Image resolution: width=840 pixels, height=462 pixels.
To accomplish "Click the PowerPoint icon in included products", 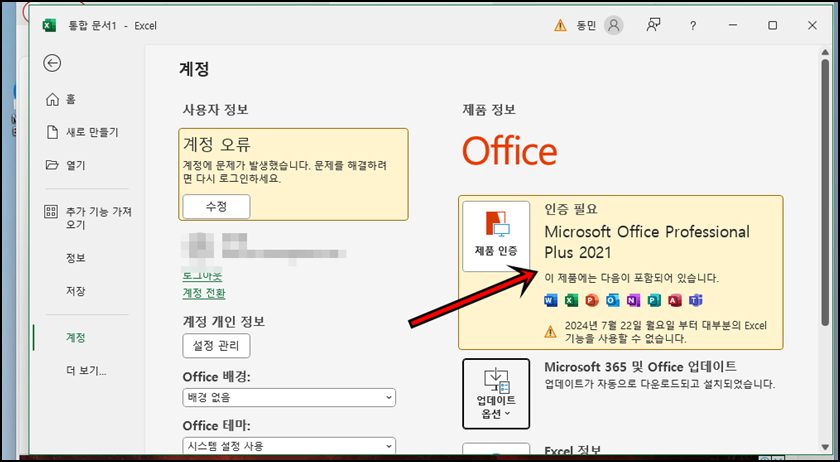I will point(591,300).
